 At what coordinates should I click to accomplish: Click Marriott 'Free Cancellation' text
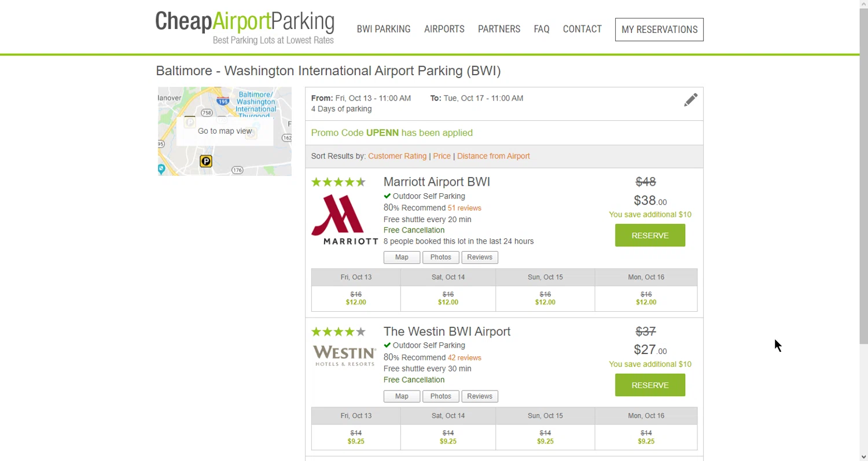[x=414, y=230]
